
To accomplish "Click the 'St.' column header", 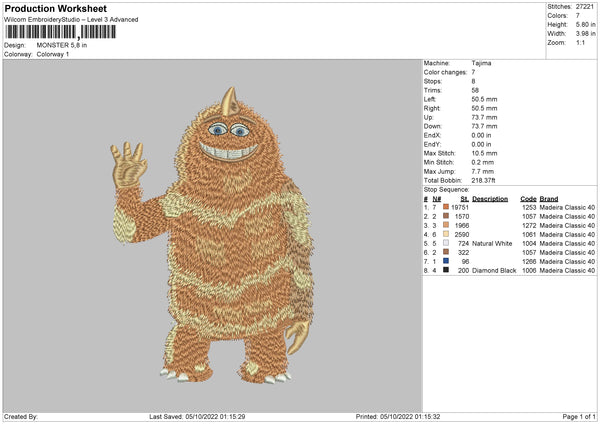I will [465, 199].
